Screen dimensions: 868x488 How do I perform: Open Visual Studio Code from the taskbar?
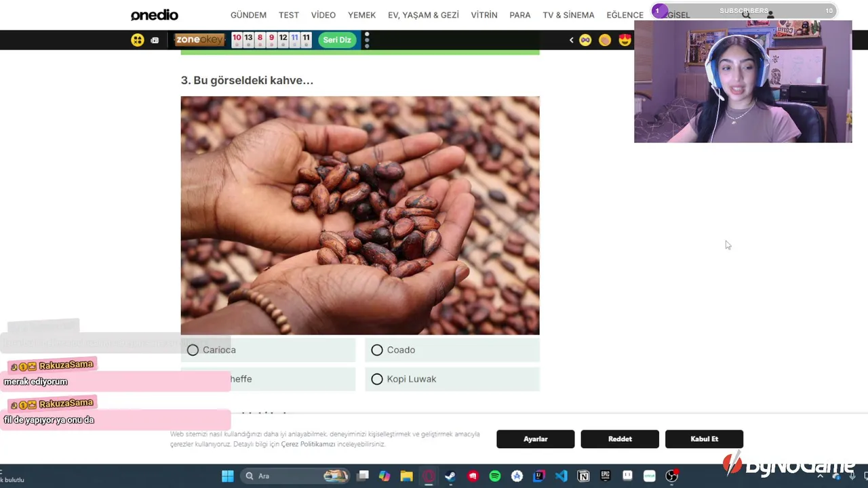[x=561, y=476]
